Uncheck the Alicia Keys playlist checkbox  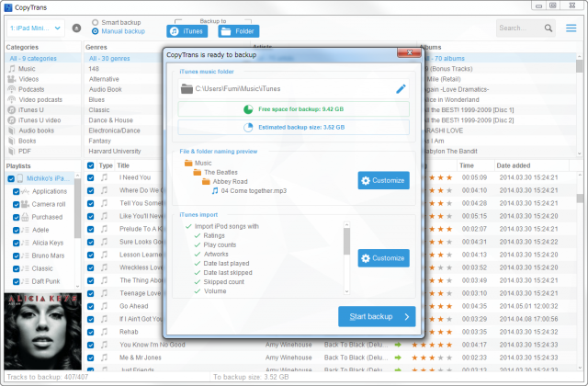click(x=17, y=243)
